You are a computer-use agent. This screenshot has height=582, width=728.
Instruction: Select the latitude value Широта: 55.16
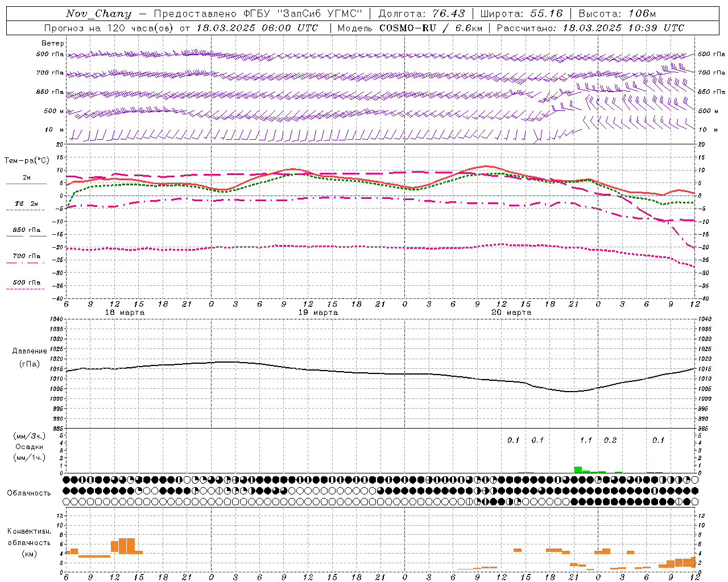click(x=522, y=14)
